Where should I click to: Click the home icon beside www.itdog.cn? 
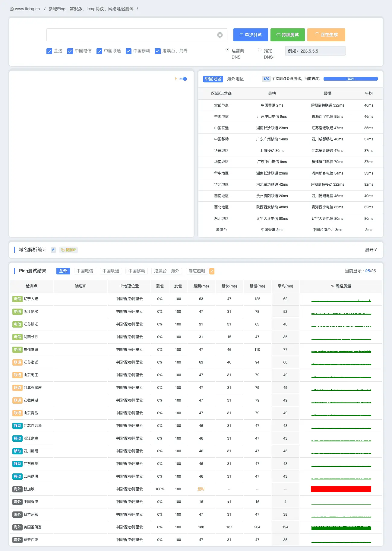12,9
